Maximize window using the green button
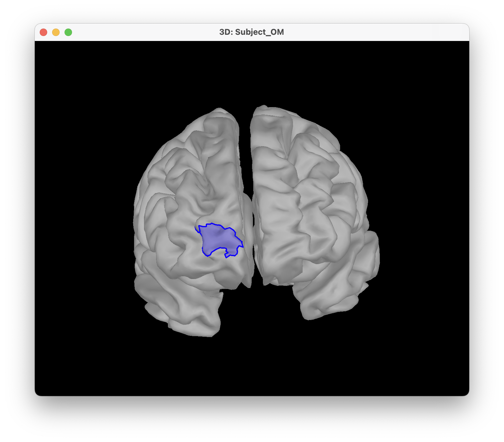 68,32
